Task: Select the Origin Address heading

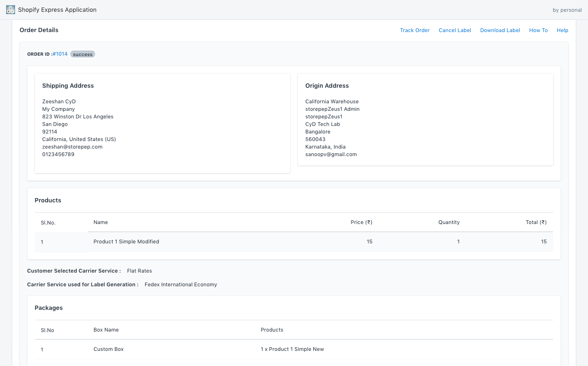Action: [327, 86]
